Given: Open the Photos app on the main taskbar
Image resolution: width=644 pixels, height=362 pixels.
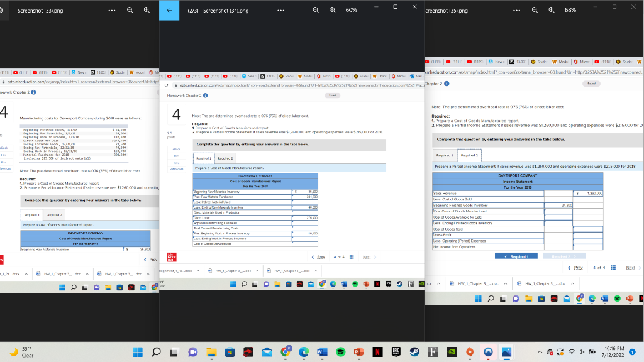Looking at the screenshot, I should click(507, 352).
